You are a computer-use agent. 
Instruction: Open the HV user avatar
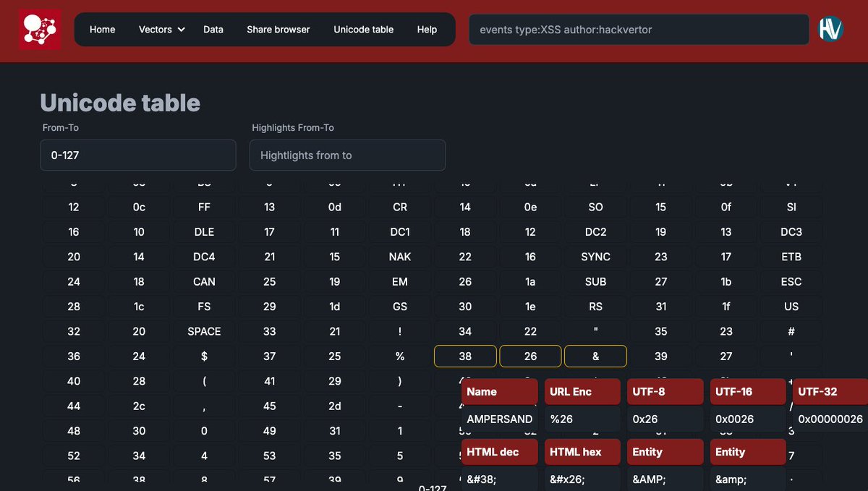(830, 29)
